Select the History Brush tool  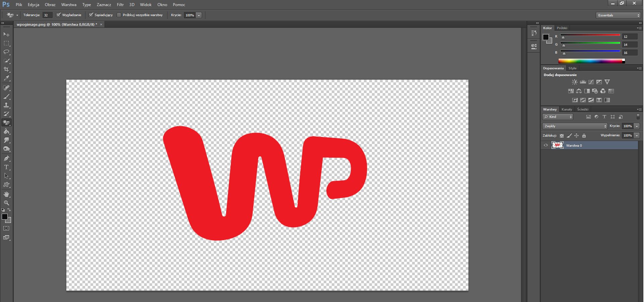pyautogui.click(x=6, y=114)
